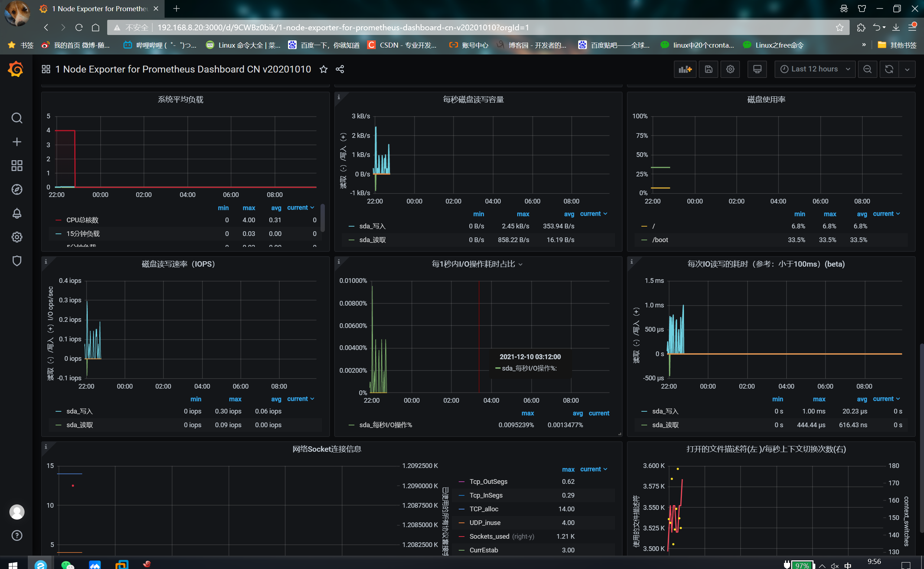
Task: Select the Node Exporter browser tab
Action: (99, 9)
